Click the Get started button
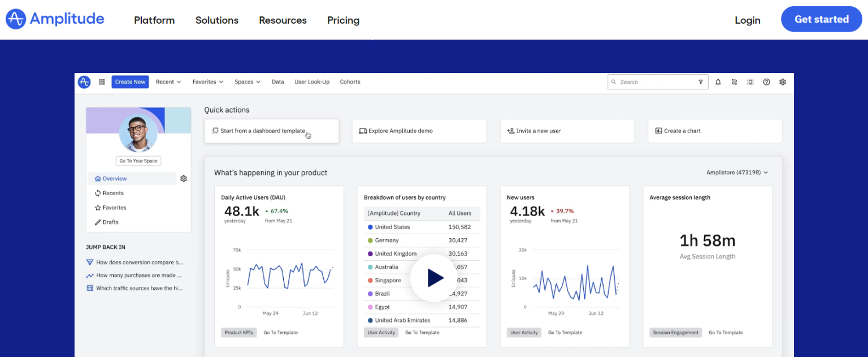The width and height of the screenshot is (868, 357). (821, 19)
